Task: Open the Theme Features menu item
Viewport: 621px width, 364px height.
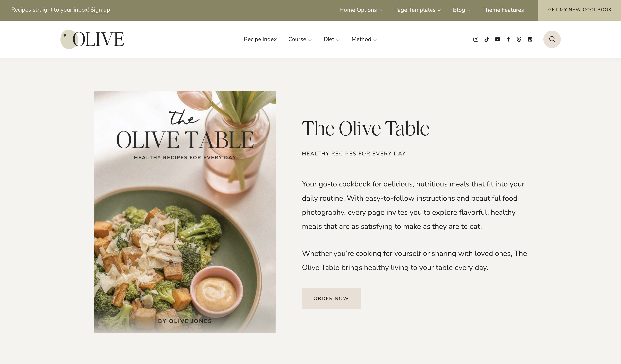Action: pyautogui.click(x=503, y=10)
